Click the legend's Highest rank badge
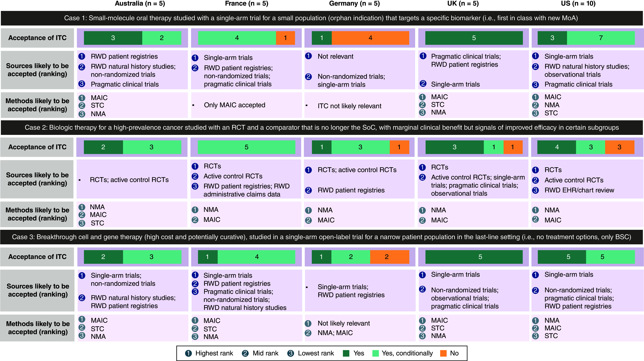 pos(188,353)
